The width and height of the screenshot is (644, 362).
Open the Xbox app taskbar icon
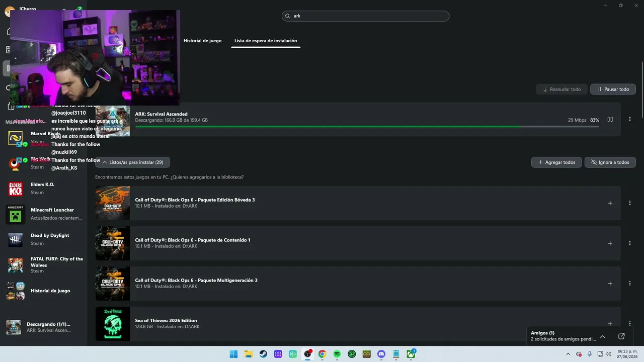(x=411, y=354)
